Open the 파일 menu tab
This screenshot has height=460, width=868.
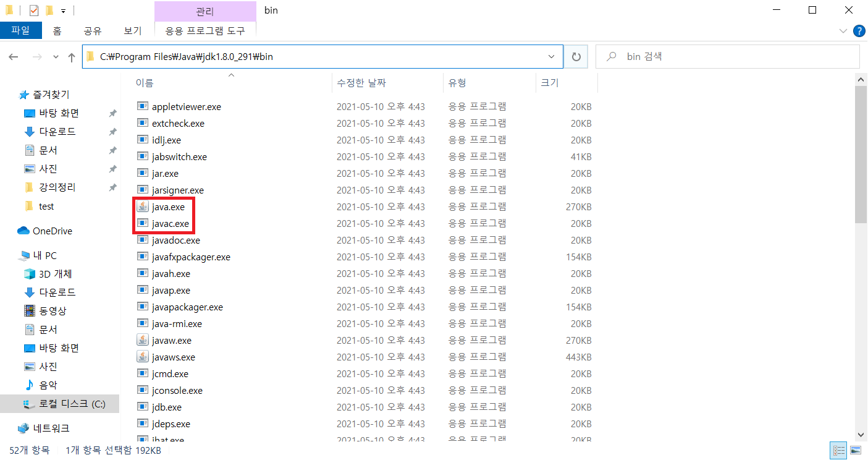(x=20, y=30)
